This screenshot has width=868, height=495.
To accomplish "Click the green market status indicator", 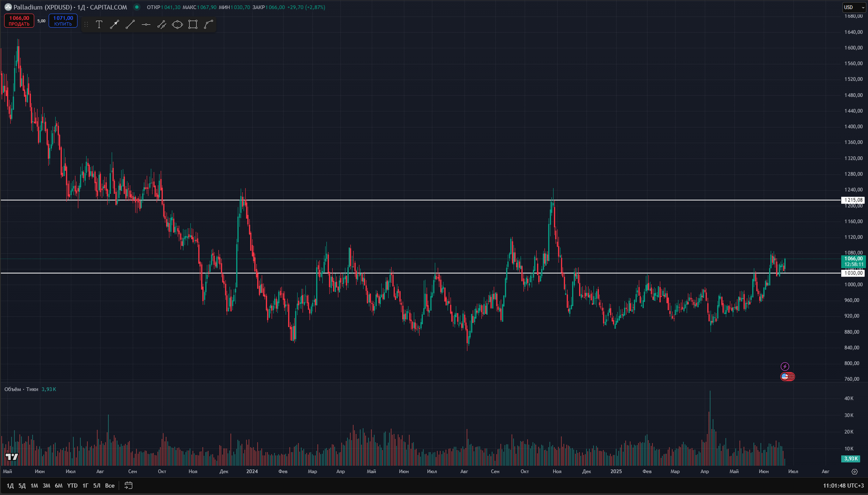I will [x=136, y=7].
